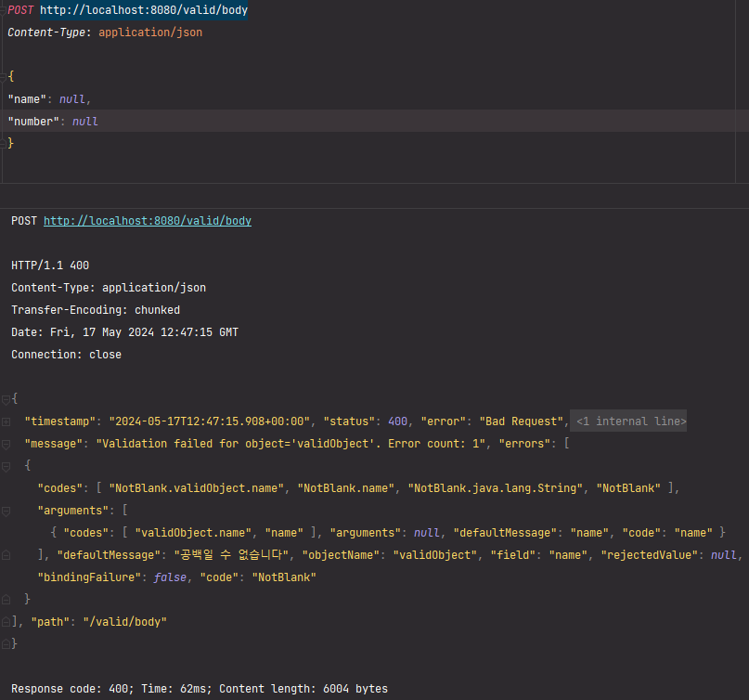Click the response Content-Type header line
This screenshot has width=749, height=700.
pos(109,288)
